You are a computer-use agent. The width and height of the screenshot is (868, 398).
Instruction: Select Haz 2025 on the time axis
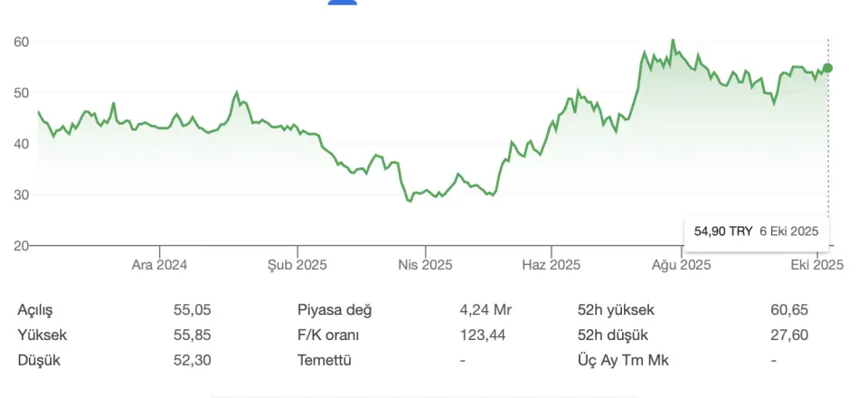pos(553,265)
